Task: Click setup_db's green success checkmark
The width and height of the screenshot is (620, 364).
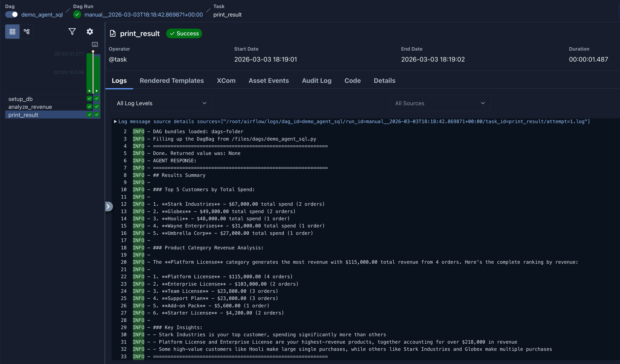Action: click(89, 98)
